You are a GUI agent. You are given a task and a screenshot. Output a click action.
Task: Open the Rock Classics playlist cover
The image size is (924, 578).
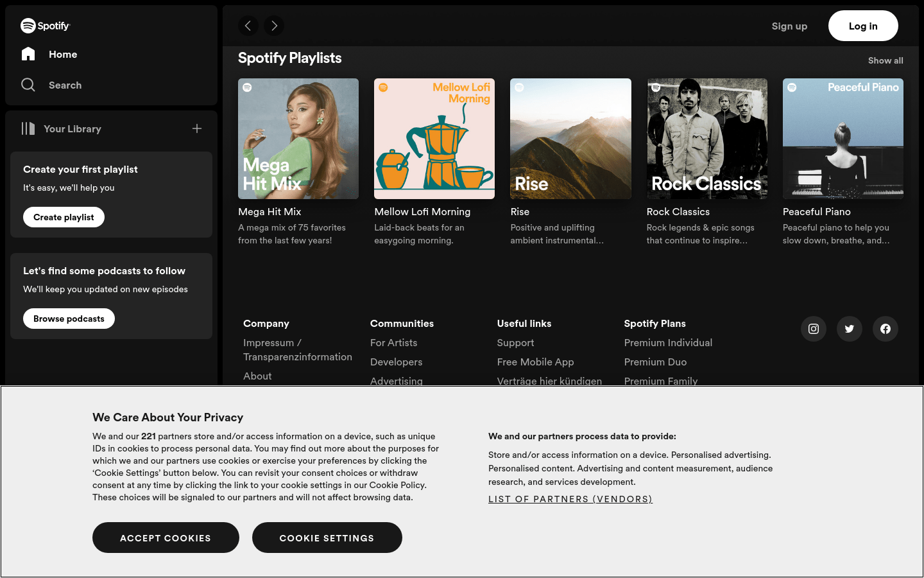point(706,138)
